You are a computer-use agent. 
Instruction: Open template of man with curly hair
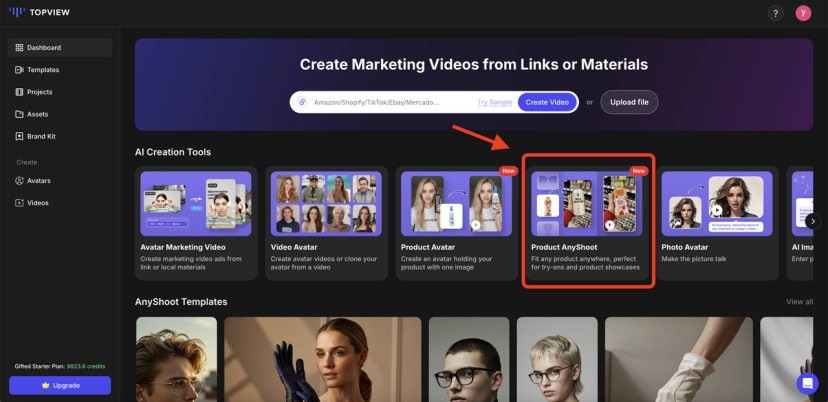(x=176, y=359)
